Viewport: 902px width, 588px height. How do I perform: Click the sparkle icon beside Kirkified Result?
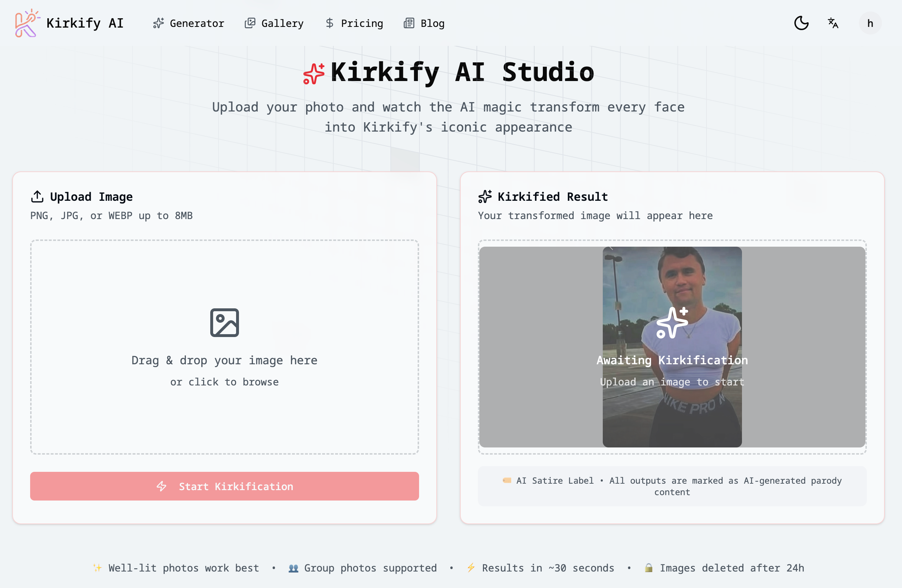coord(485,196)
